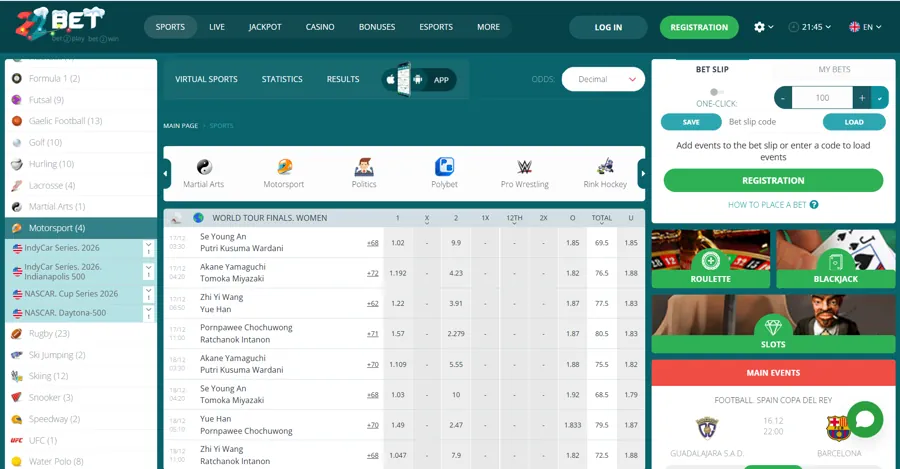The image size is (900, 469).
Task: Open the ROULETTE casino thumbnail
Action: pos(711,259)
